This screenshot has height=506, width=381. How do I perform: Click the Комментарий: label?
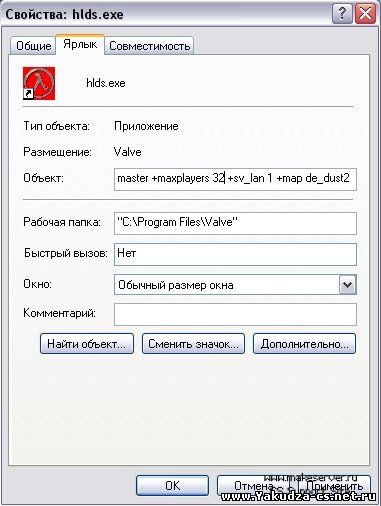(x=59, y=313)
